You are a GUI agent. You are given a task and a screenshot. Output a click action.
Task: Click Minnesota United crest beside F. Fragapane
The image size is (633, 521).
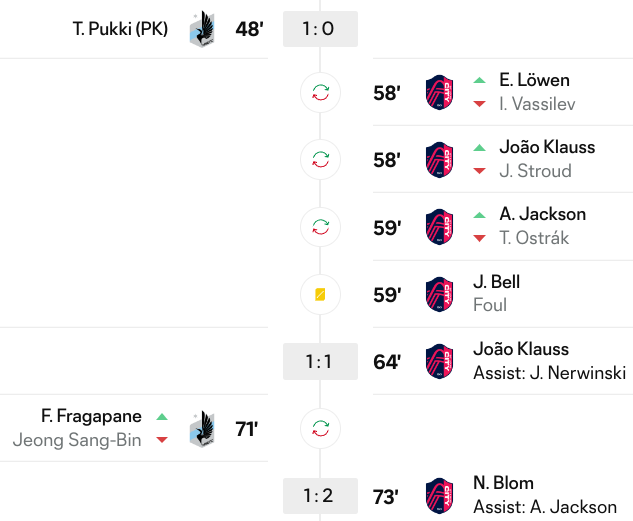pos(205,428)
